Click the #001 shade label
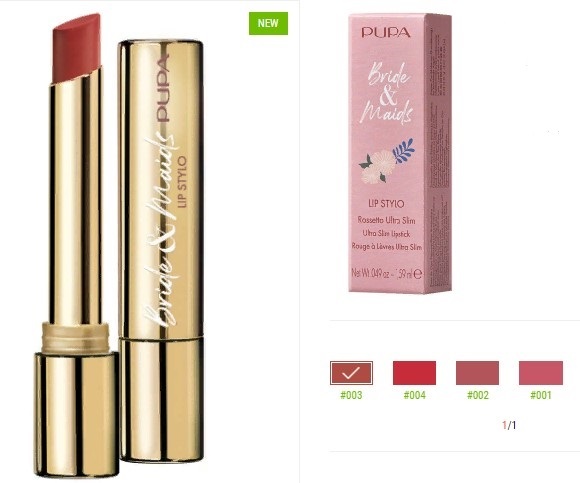 click(541, 395)
